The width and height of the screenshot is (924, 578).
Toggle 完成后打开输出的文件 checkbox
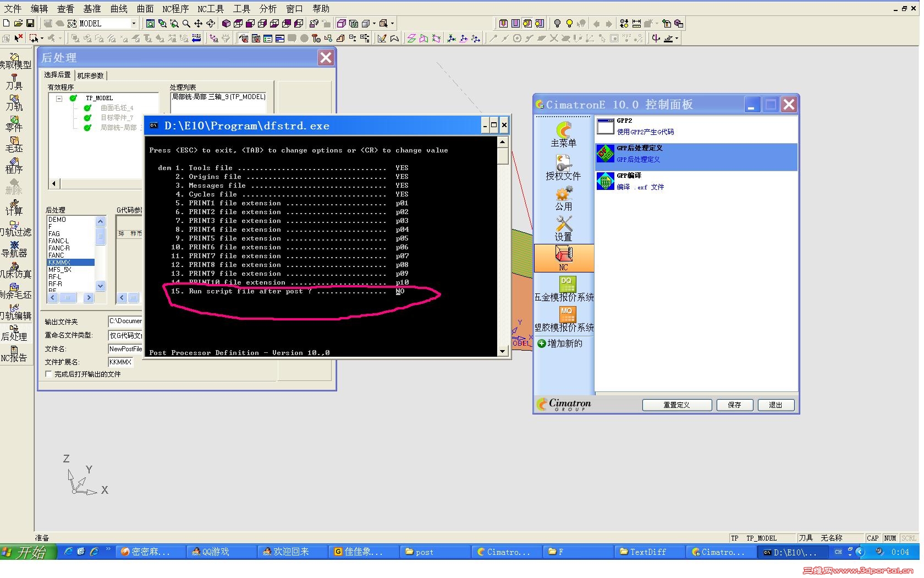tap(48, 374)
